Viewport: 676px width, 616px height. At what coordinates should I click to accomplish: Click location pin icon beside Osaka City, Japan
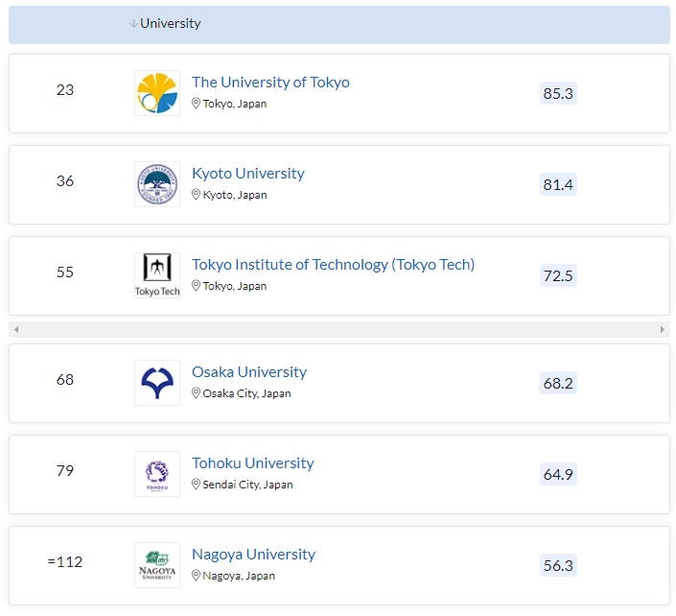197,393
